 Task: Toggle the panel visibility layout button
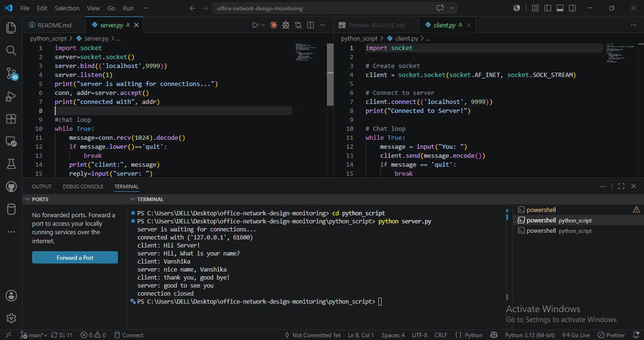coord(560,8)
